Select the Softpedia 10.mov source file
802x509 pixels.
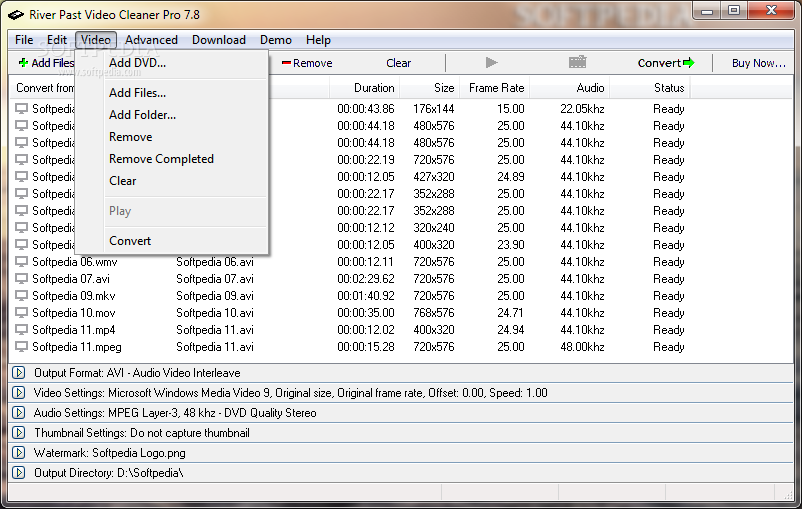[x=74, y=313]
